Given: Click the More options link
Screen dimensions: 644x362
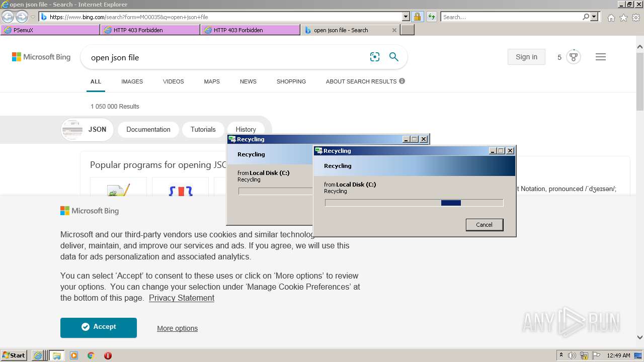Looking at the screenshot, I should click(x=177, y=328).
